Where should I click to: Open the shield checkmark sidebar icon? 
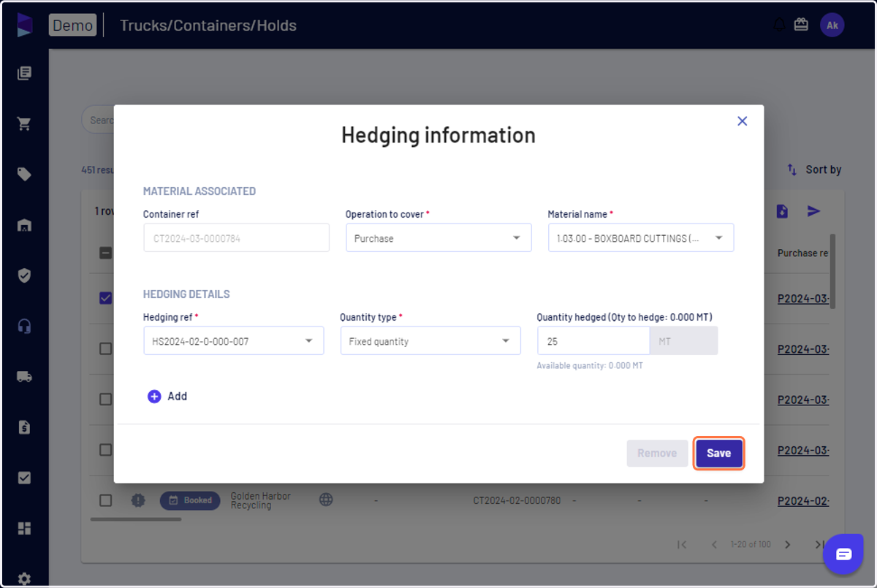[24, 275]
